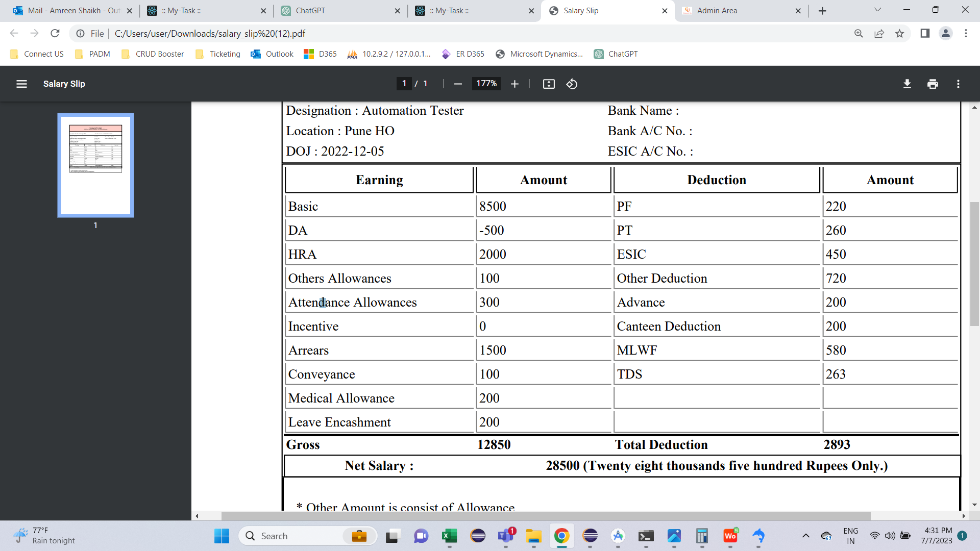The width and height of the screenshot is (980, 551).
Task: Open tab search dropdown chevron
Action: [877, 10]
